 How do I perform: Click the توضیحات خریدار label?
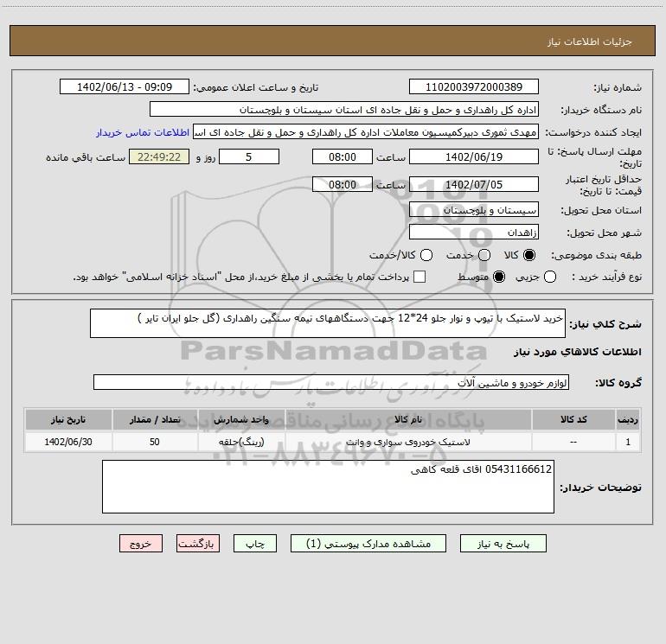click(600, 488)
